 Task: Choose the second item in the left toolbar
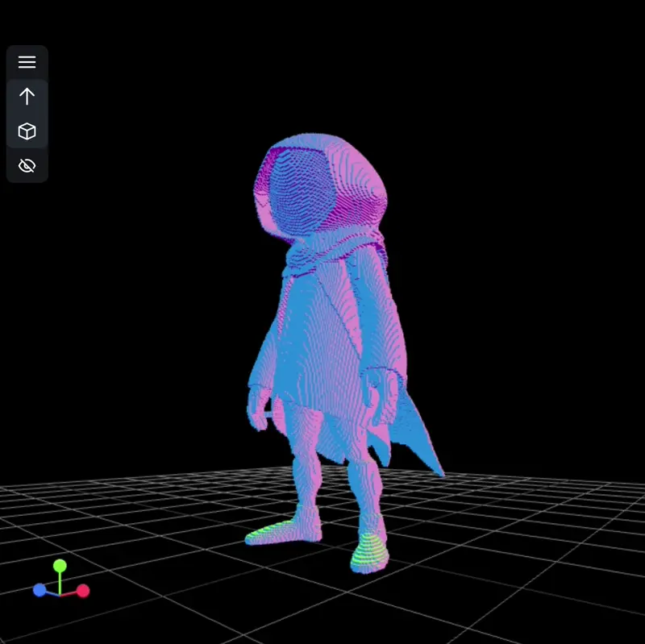[x=27, y=97]
